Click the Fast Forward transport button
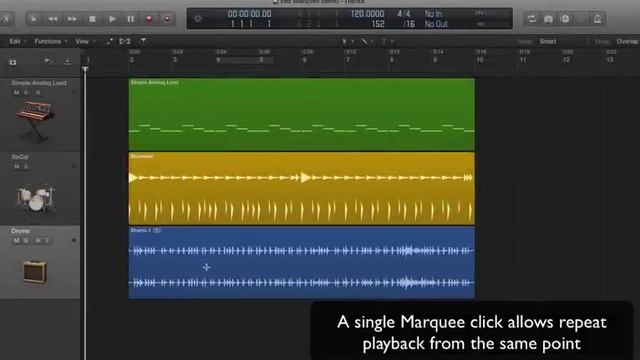640x360 pixels. 72,19
